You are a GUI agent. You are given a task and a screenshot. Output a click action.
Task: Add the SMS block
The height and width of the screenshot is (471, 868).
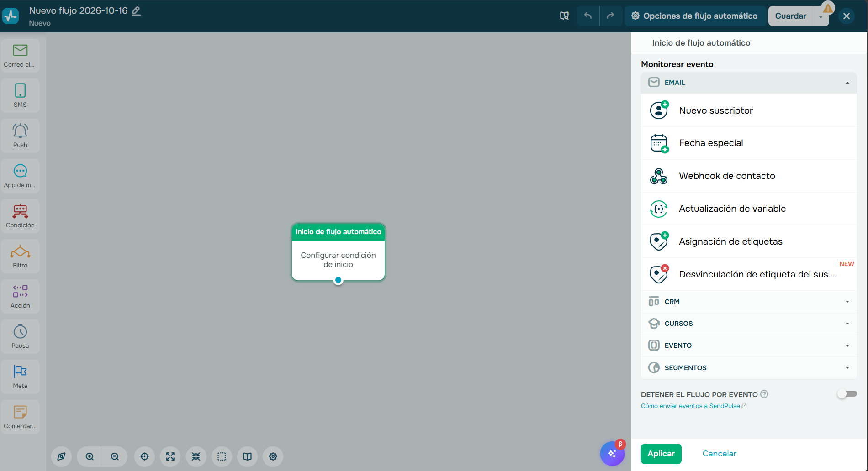(x=20, y=96)
